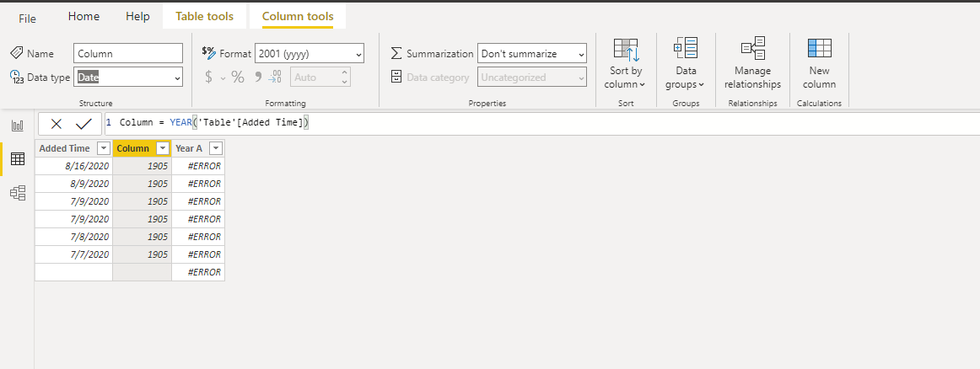This screenshot has width=980, height=369.
Task: Open the Data groups icon
Action: pyautogui.click(x=685, y=48)
